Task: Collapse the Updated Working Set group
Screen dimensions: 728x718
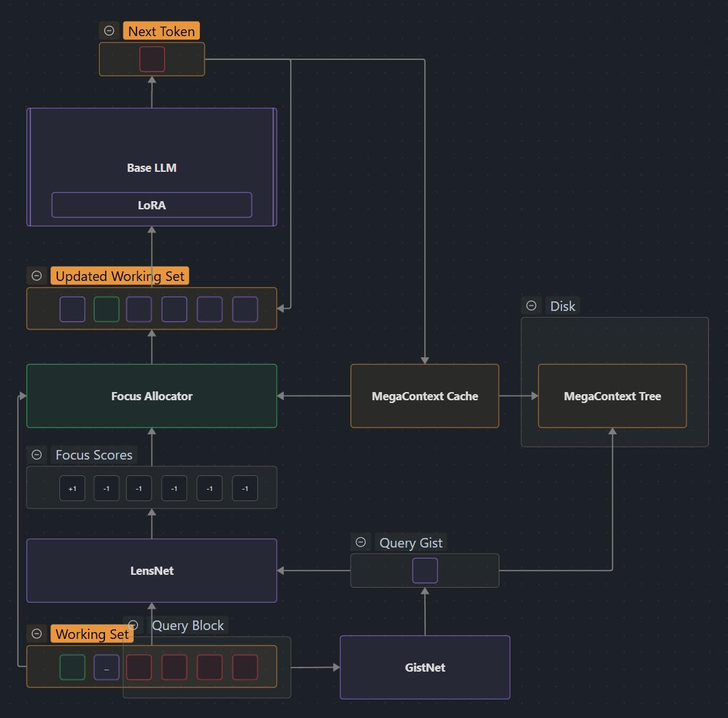Action: (x=37, y=275)
